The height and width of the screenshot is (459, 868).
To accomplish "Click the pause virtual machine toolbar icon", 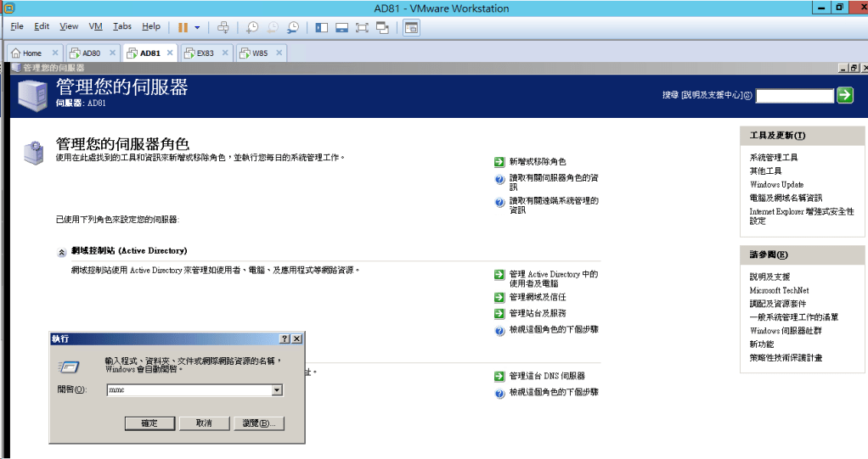I will coord(183,27).
